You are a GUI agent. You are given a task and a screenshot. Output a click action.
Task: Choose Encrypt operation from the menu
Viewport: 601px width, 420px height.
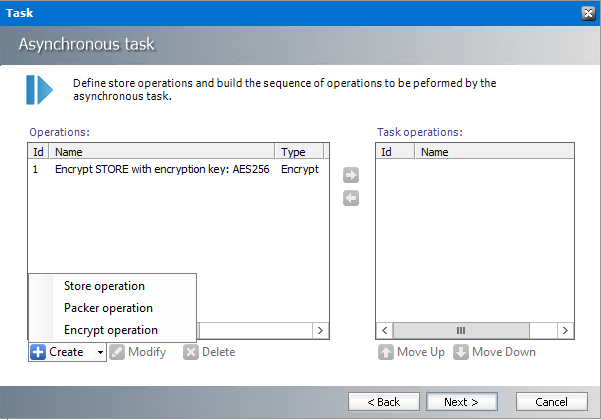[110, 330]
